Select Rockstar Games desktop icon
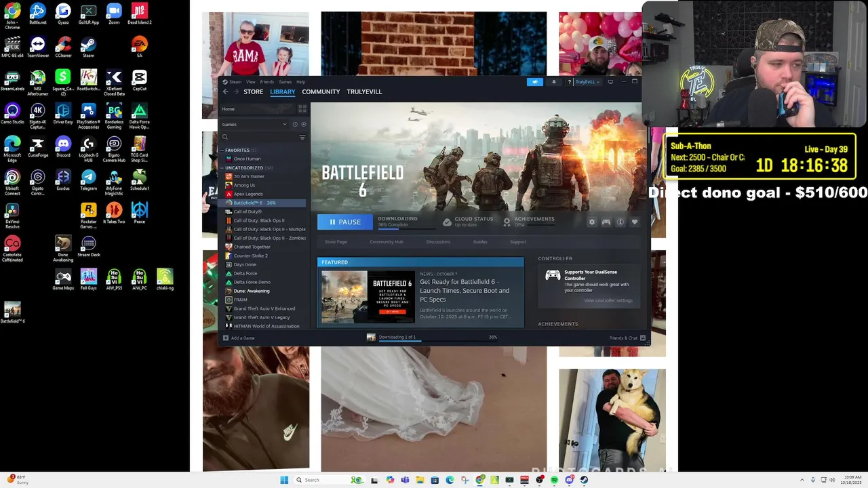868x488 pixels. pyautogui.click(x=89, y=216)
